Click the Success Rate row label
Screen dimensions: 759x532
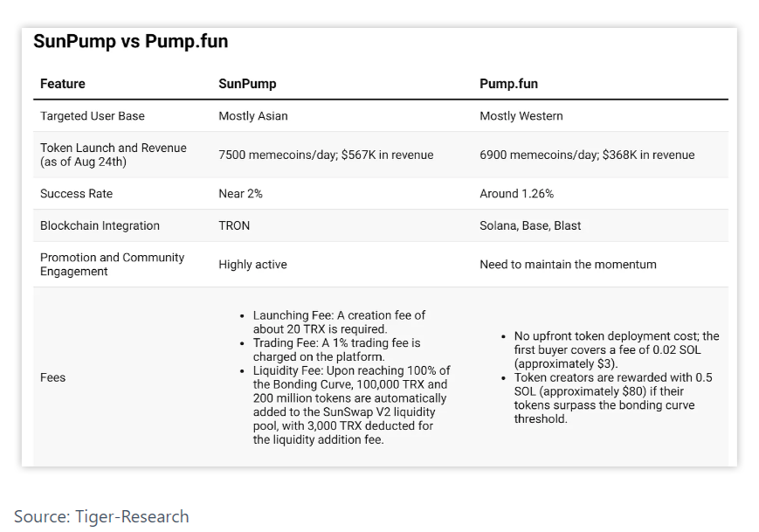pyautogui.click(x=77, y=194)
